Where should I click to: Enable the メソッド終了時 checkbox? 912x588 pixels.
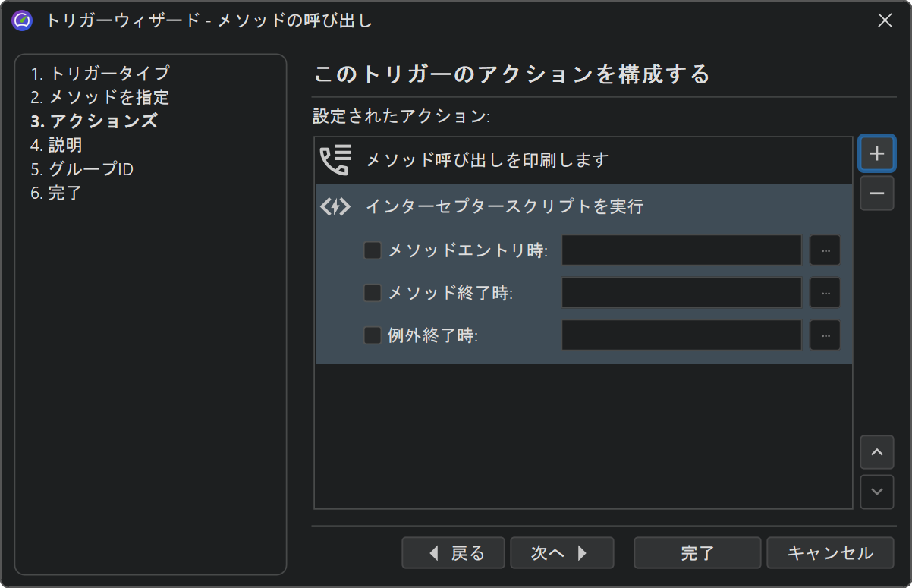[373, 293]
